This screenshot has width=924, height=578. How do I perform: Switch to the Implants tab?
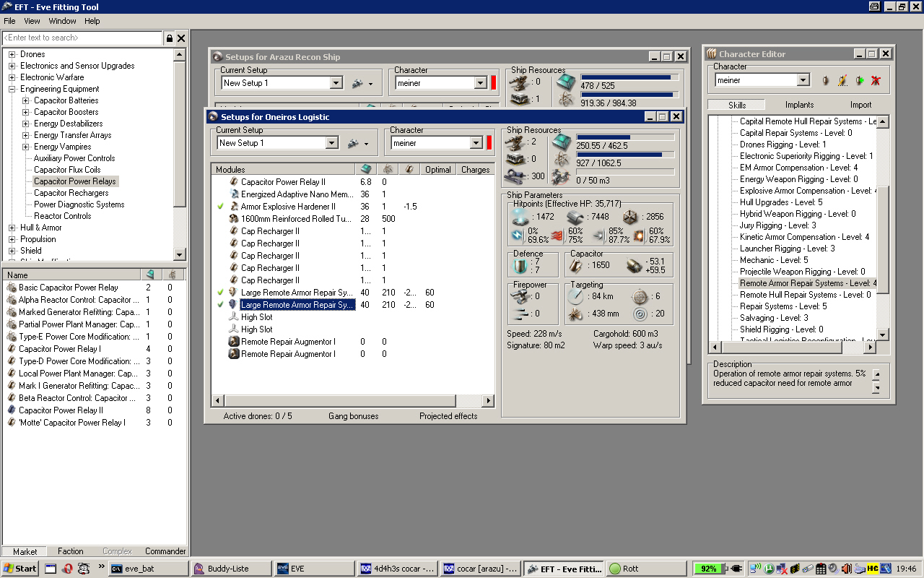[799, 105]
